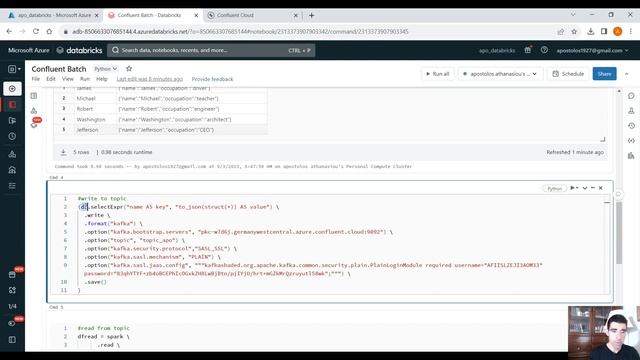
Task: Open the notebook Edit menu
Action: click(51, 79)
